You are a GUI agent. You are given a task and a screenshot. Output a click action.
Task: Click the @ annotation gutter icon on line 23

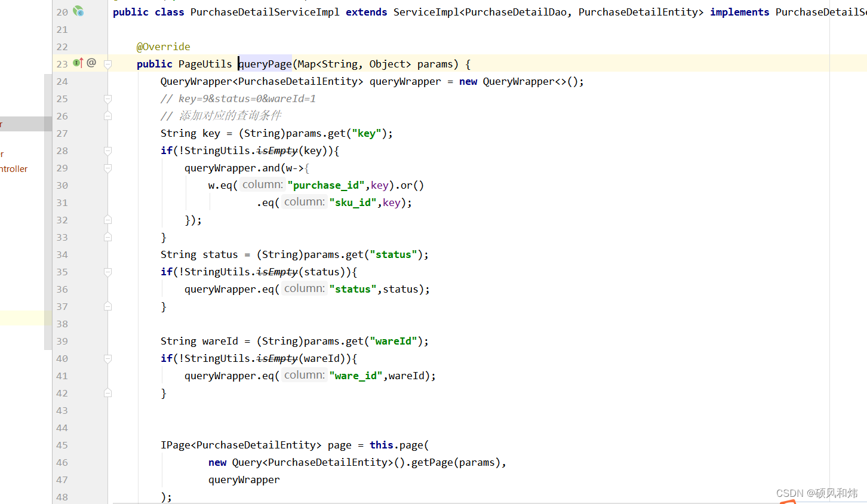click(91, 63)
